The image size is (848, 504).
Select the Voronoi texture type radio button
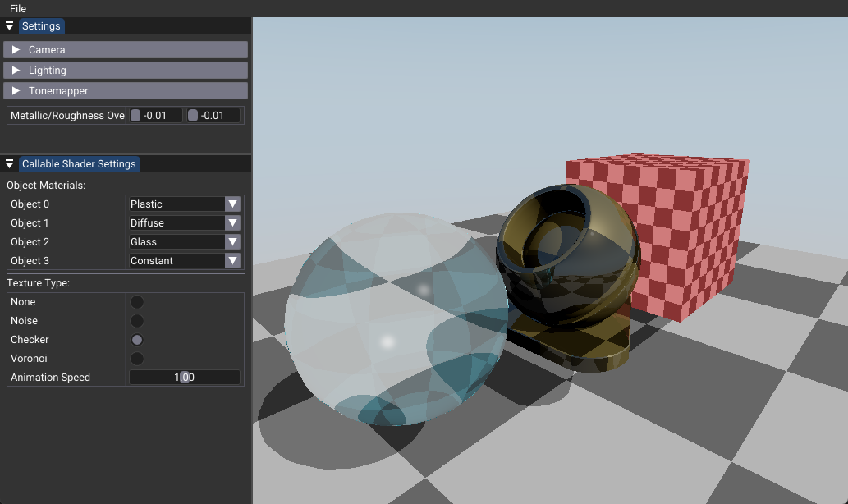137,359
